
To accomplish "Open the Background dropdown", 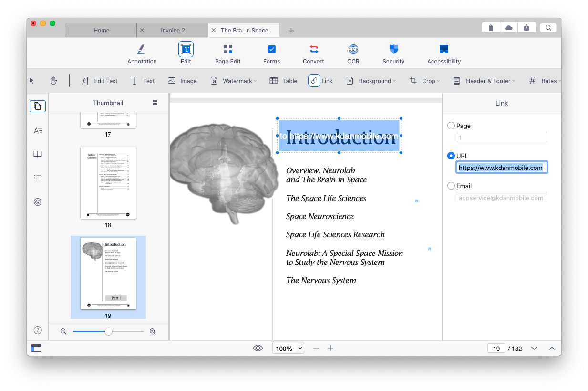I will point(371,81).
